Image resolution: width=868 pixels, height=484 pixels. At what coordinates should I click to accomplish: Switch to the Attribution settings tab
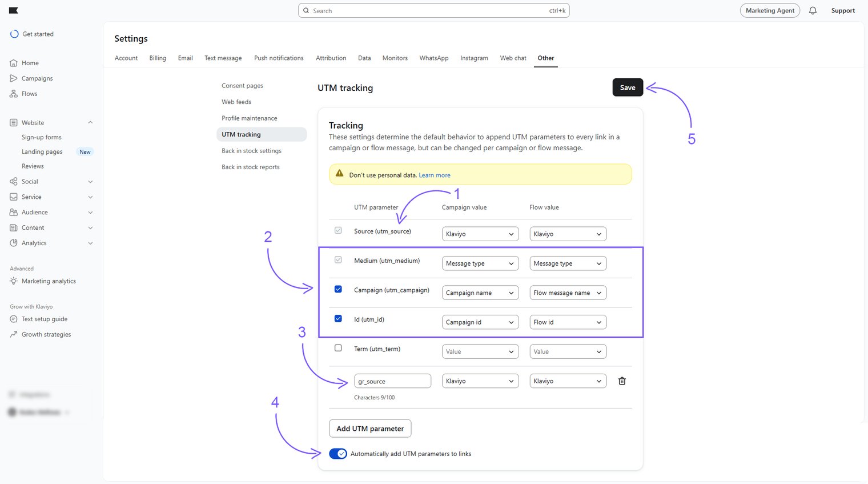coord(331,58)
